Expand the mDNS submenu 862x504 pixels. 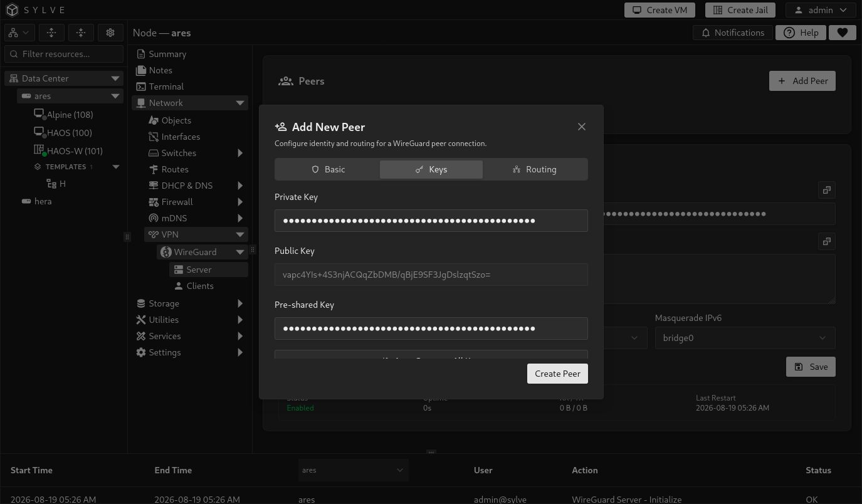(240, 218)
